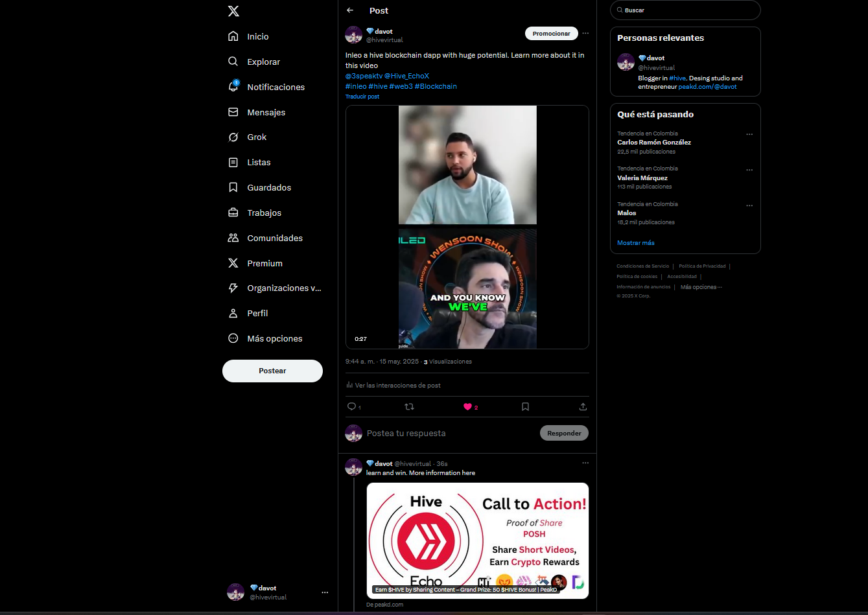Open the reply's three-dot menu

click(x=585, y=463)
